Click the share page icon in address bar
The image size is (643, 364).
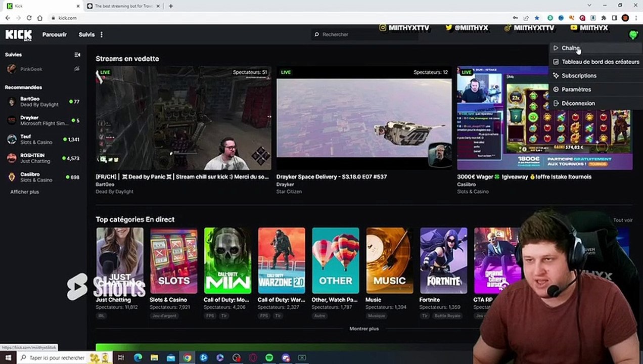pyautogui.click(x=526, y=18)
